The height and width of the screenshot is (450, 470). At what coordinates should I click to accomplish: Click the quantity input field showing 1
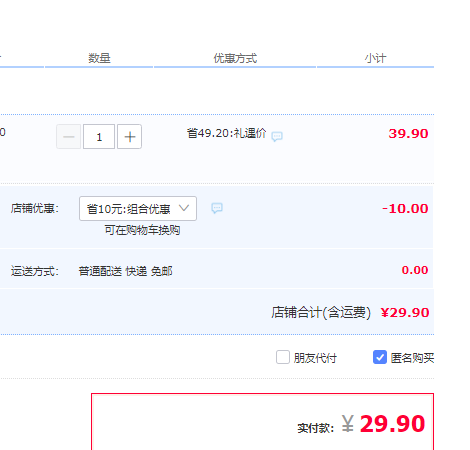coord(99,137)
